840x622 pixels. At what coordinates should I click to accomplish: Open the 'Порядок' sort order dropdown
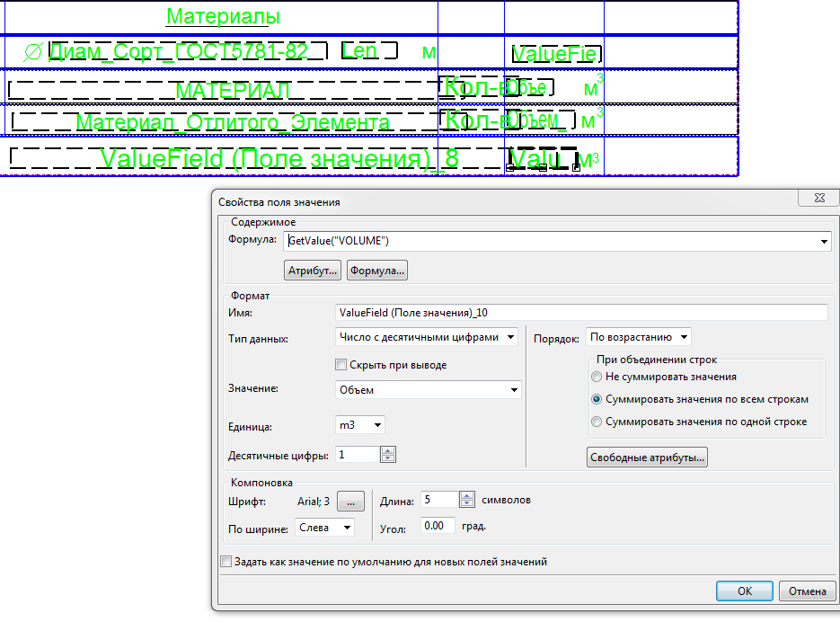(639, 337)
